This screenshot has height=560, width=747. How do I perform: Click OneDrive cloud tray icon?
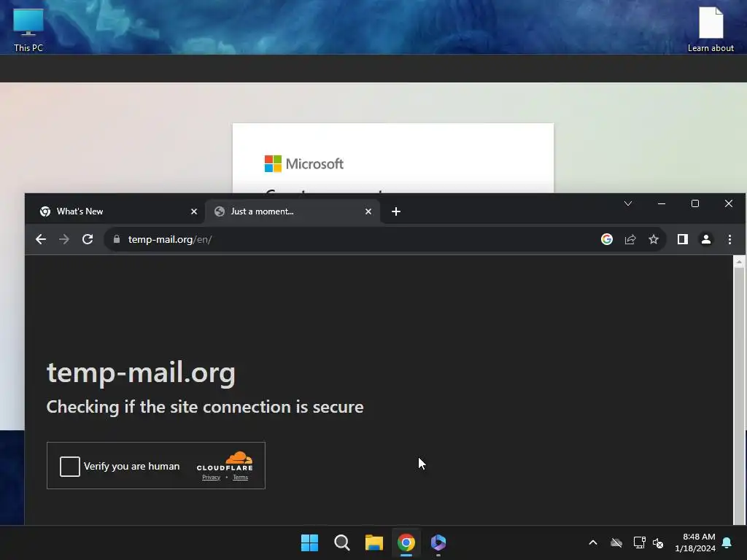point(616,542)
